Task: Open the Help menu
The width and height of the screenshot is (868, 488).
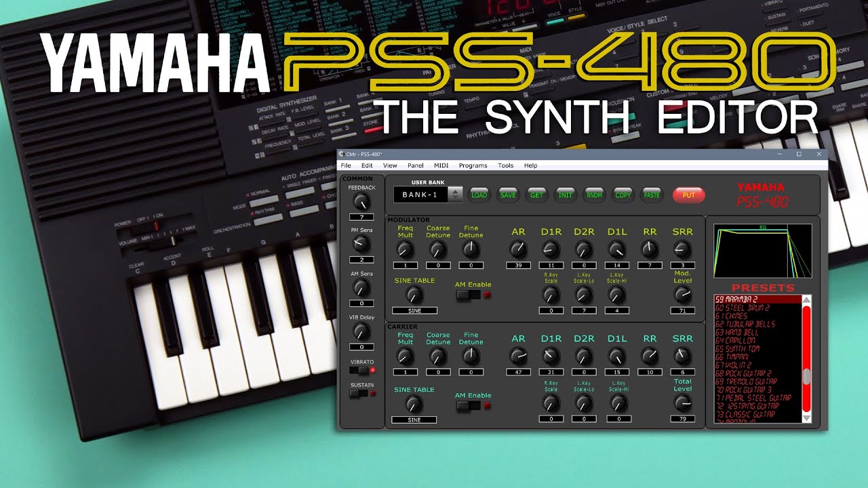Action: coord(530,165)
